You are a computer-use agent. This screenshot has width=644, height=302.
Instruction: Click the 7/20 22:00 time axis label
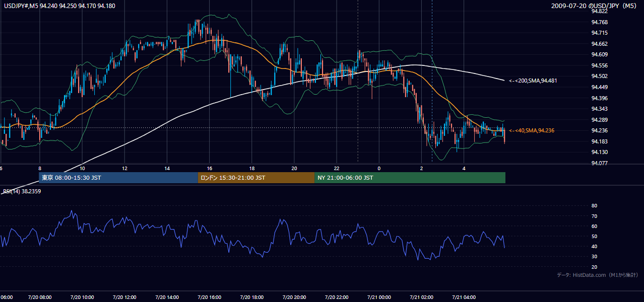click(337, 297)
